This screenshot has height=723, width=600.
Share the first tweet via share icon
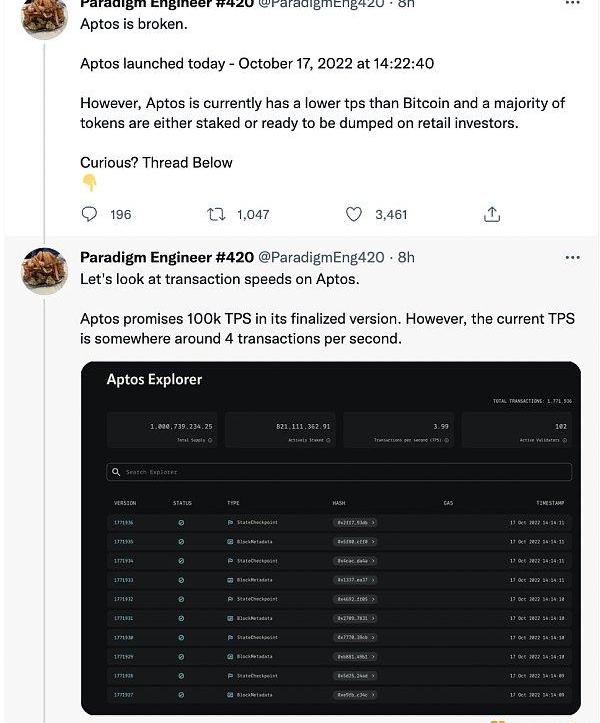click(491, 214)
